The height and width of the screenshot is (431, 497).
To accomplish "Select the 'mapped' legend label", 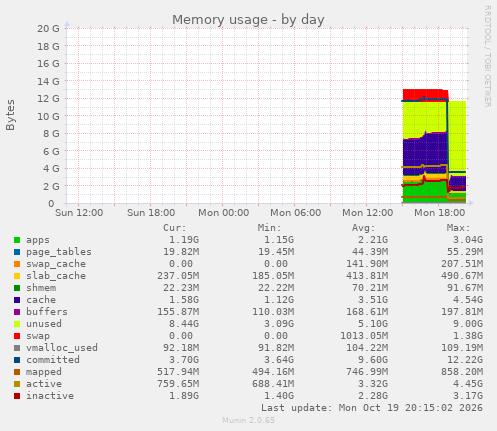I will click(44, 372).
